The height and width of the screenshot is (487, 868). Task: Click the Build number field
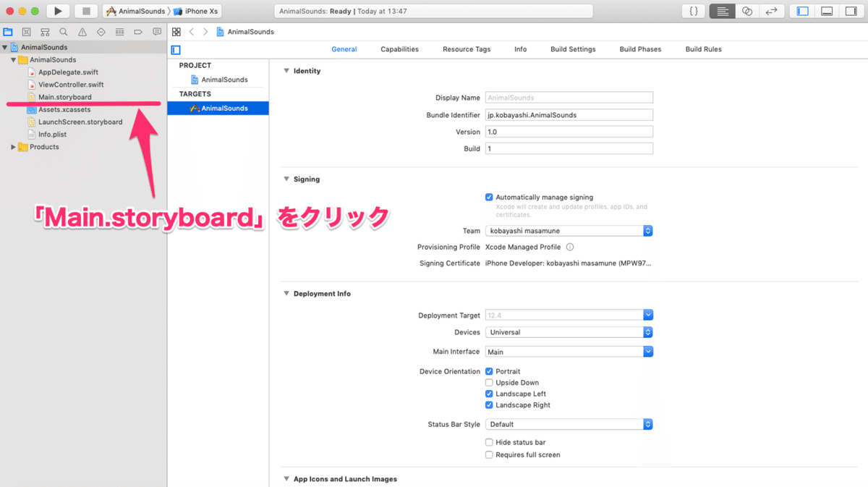click(x=569, y=148)
